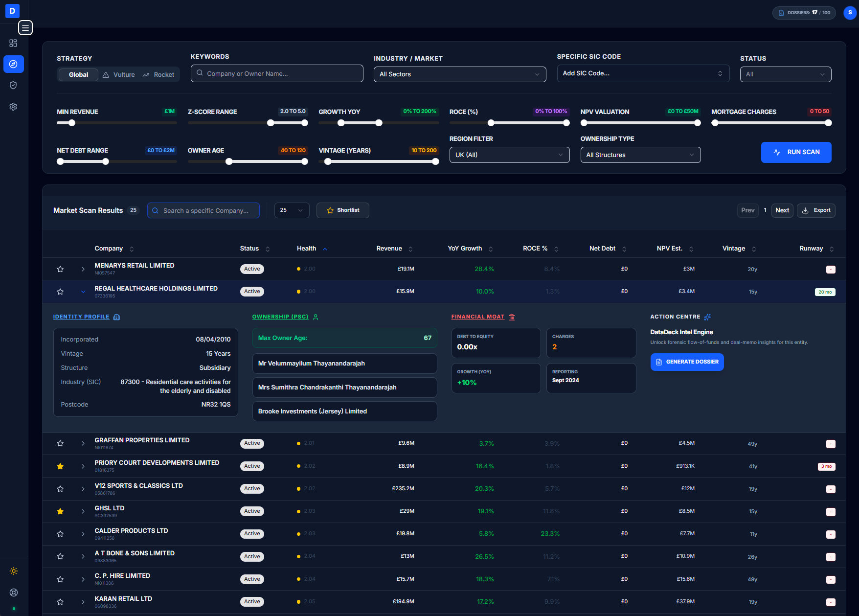Star the GRAFFAN PROPERTIES LIMITED row
This screenshot has height=616, width=859.
click(x=60, y=443)
